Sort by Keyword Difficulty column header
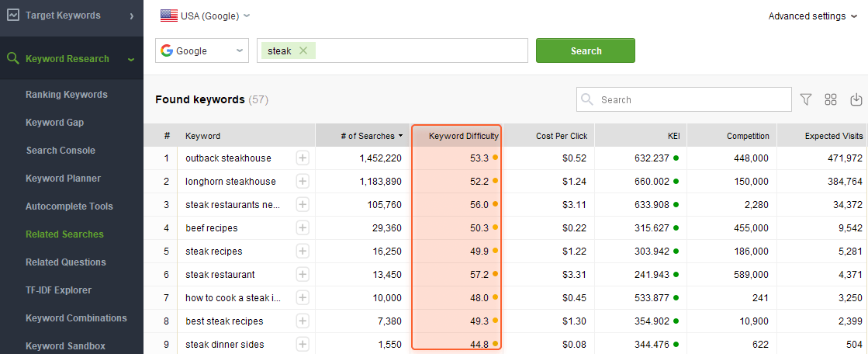Image resolution: width=868 pixels, height=354 pixels. [x=457, y=136]
